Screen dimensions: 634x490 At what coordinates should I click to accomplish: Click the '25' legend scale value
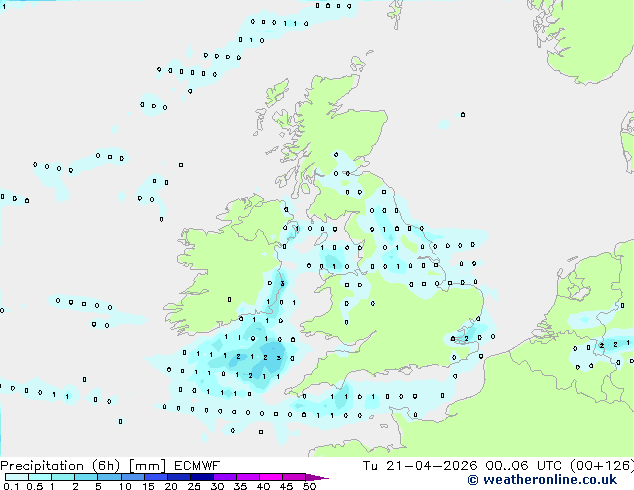[194, 486]
